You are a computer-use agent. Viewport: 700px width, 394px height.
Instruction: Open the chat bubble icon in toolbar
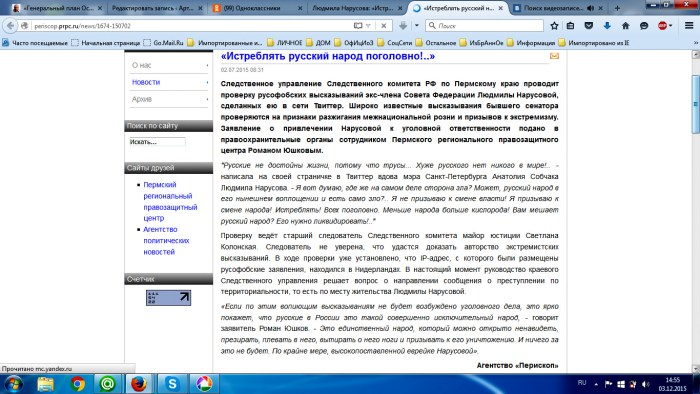tap(644, 26)
